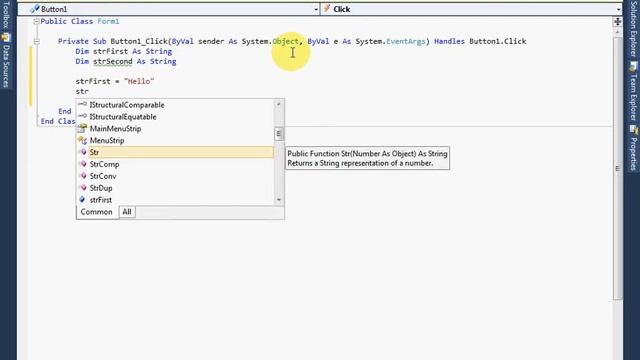Click the MenuStrip class icon
The width and height of the screenshot is (640, 360).
tap(82, 140)
